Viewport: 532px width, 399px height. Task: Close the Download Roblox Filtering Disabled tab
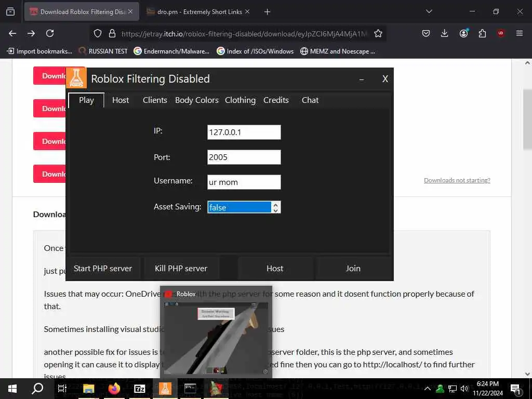[130, 11]
